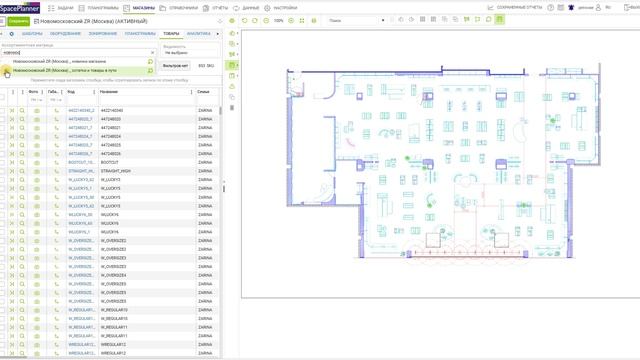Click the locate icon in the 447248021 row
The image size is (640, 360).
coord(12,128)
